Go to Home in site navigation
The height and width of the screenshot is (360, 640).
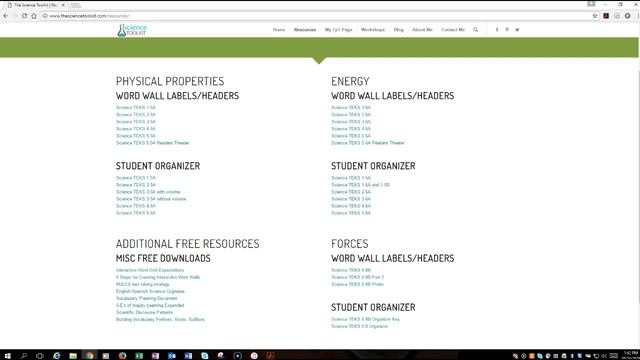[279, 30]
